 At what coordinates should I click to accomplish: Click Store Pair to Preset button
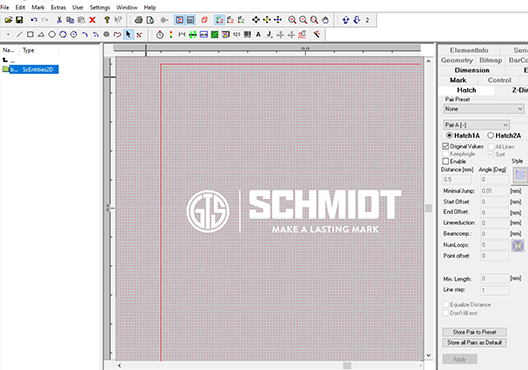point(474,332)
